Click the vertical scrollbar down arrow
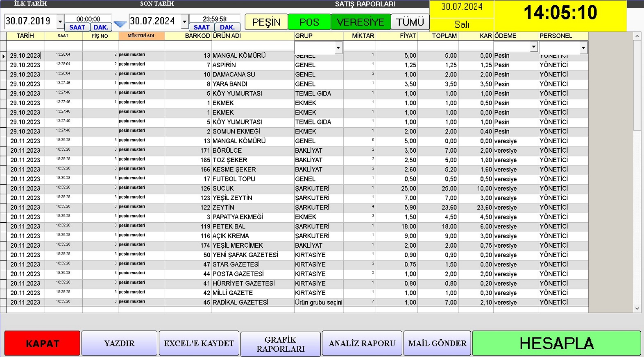The image size is (644, 357). tap(637, 309)
